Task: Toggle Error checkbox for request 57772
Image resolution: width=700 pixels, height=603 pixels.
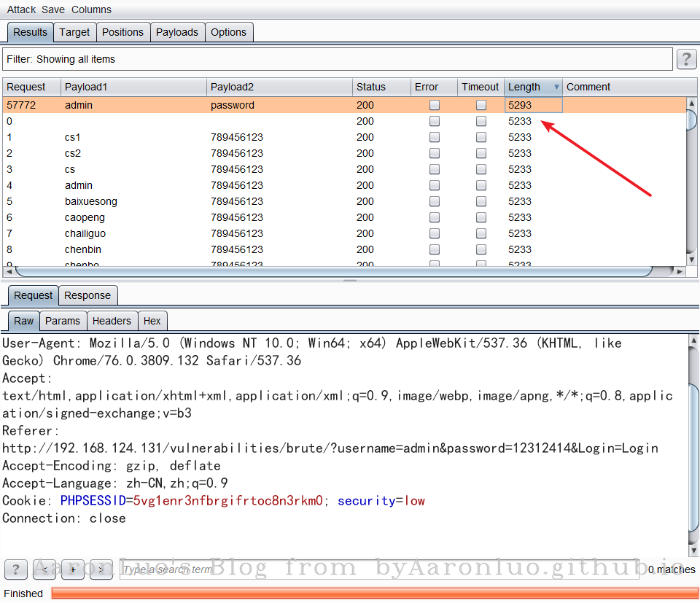Action: [x=435, y=105]
